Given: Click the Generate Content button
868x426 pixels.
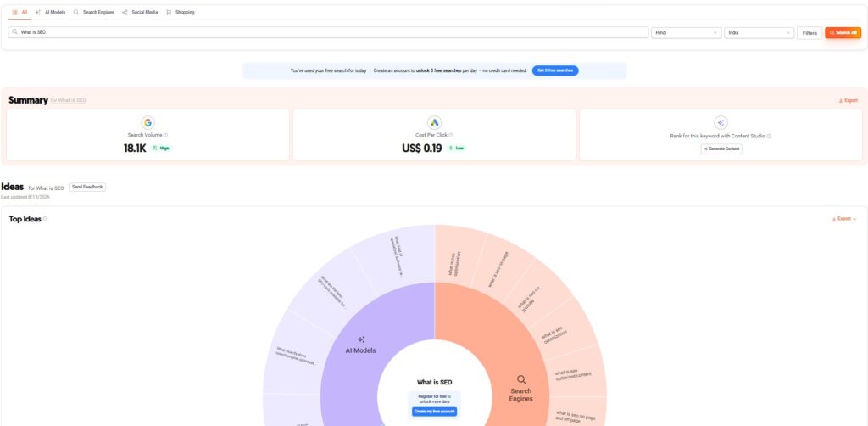Looking at the screenshot, I should (x=721, y=149).
